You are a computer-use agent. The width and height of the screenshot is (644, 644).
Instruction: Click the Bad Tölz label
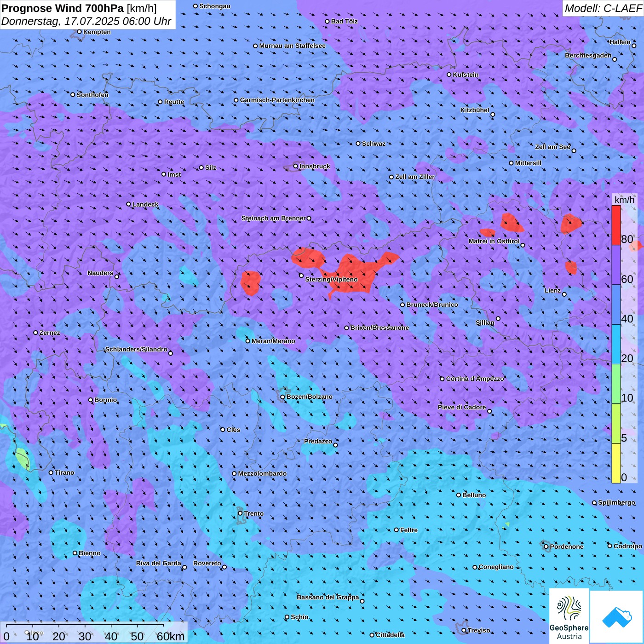click(x=344, y=21)
